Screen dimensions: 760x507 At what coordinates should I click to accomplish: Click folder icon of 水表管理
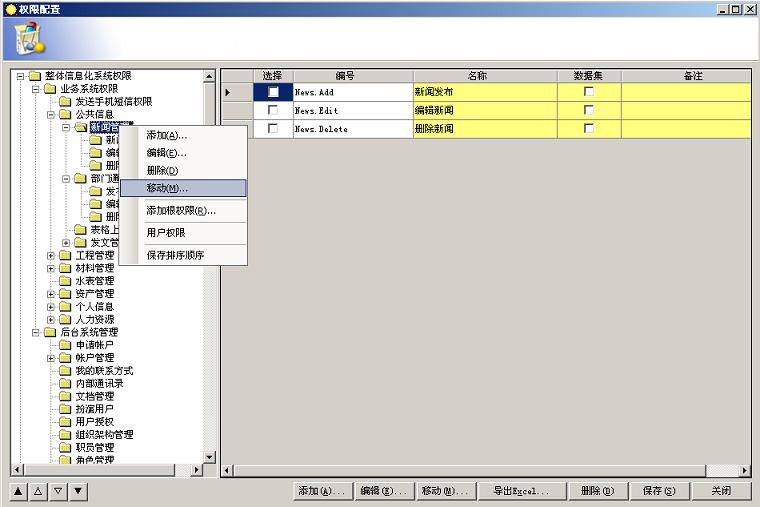coord(65,281)
